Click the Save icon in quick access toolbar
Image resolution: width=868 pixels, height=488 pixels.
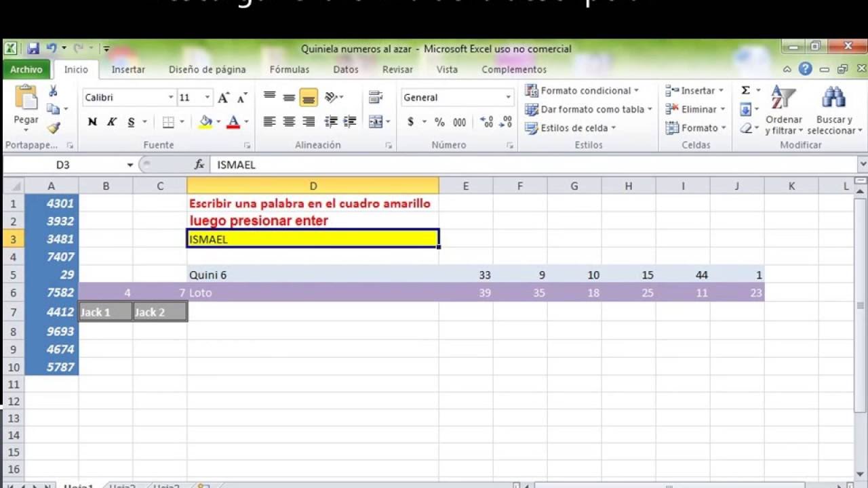[33, 49]
